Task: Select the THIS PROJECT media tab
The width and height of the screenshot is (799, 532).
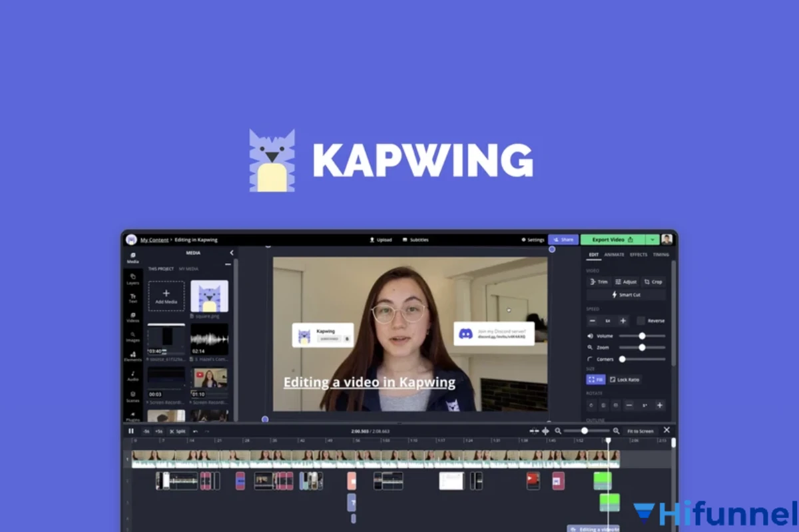Action: click(160, 269)
